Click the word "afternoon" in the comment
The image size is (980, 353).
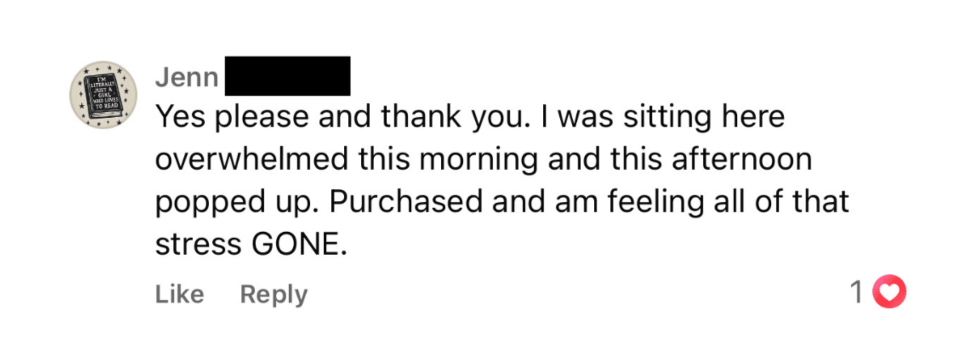(x=742, y=159)
